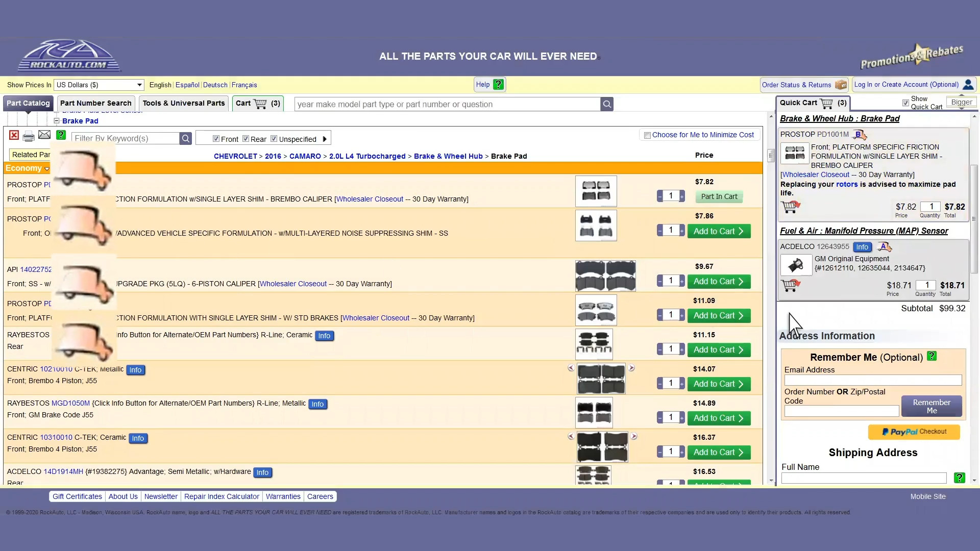980x551 pixels.
Task: Click the account user profile icon
Action: (968, 85)
